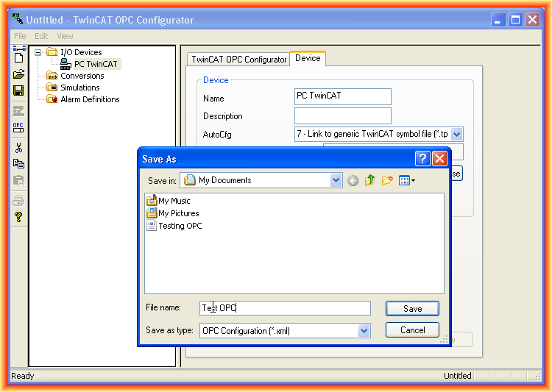552x392 pixels.
Task: Open the File menu
Action: (x=20, y=36)
